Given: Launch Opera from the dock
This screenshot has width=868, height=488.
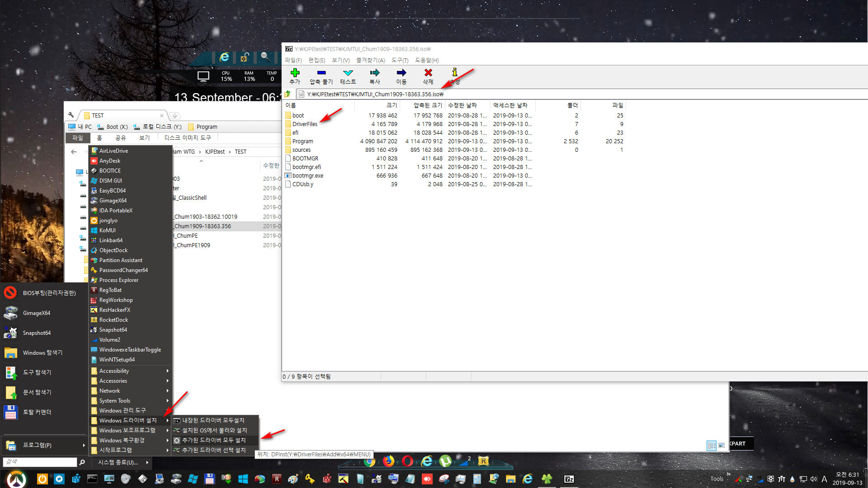Looking at the screenshot, I should [x=407, y=461].
